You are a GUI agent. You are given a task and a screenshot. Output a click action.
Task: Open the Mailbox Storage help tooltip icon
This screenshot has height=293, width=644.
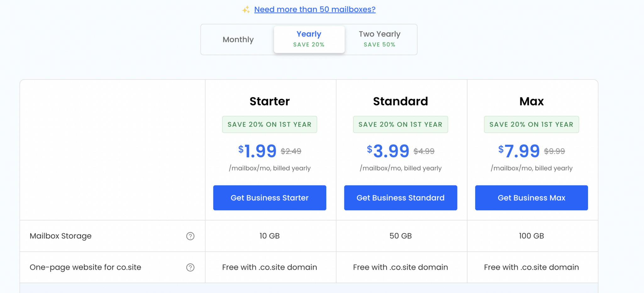click(x=190, y=236)
